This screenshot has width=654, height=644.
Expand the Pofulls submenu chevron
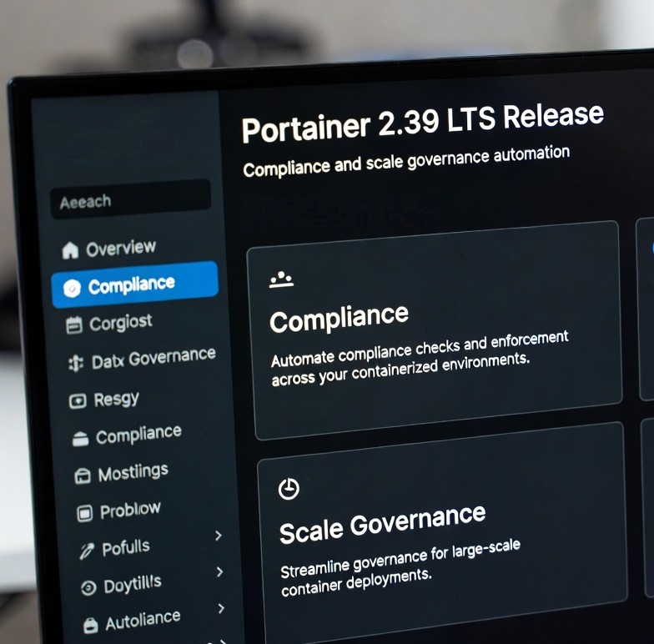click(219, 536)
